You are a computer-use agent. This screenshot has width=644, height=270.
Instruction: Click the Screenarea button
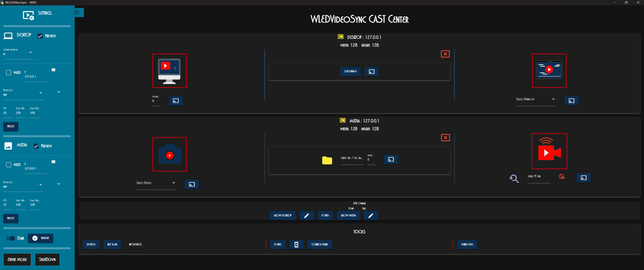click(x=350, y=72)
